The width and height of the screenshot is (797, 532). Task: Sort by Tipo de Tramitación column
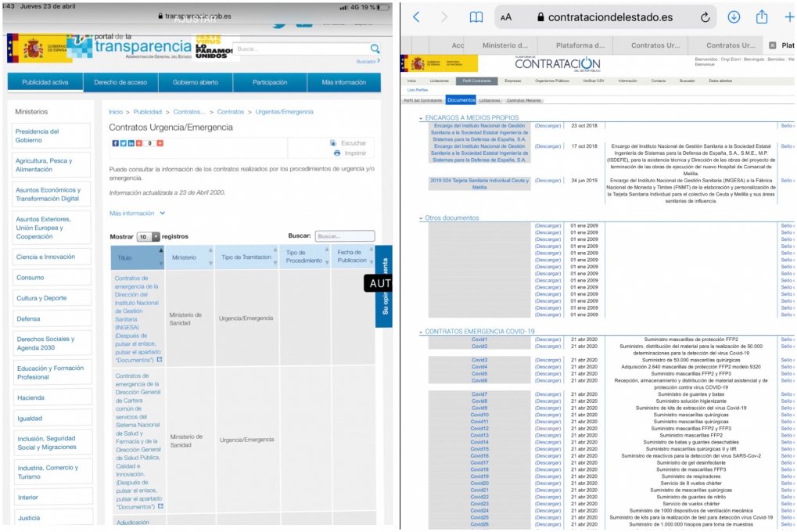tap(246, 257)
